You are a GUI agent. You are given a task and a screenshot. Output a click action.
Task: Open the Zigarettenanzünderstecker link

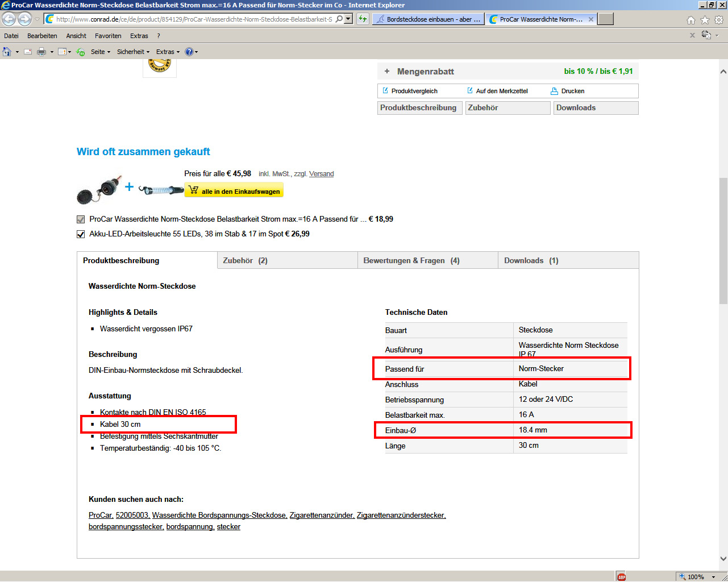pos(401,516)
